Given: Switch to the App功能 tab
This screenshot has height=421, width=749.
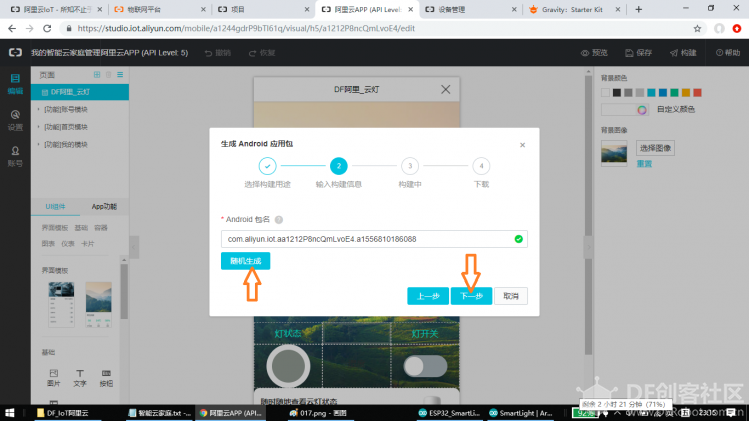Looking at the screenshot, I should pos(104,206).
